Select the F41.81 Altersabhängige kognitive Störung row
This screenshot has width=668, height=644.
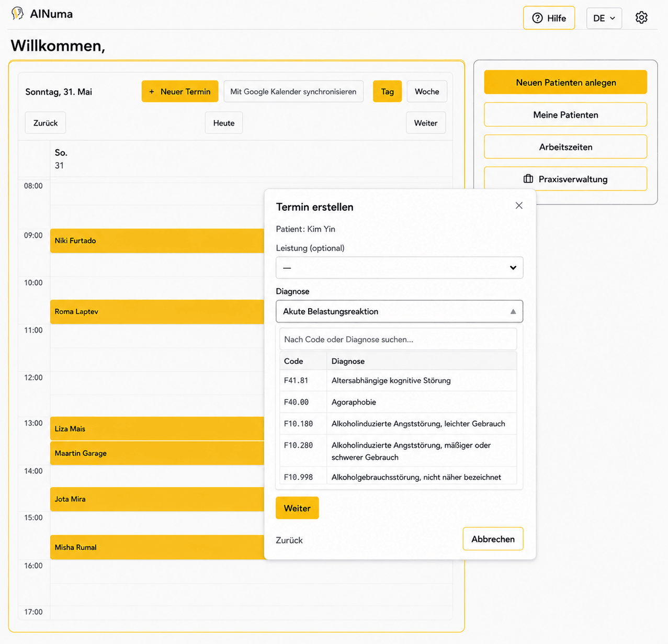pos(398,380)
